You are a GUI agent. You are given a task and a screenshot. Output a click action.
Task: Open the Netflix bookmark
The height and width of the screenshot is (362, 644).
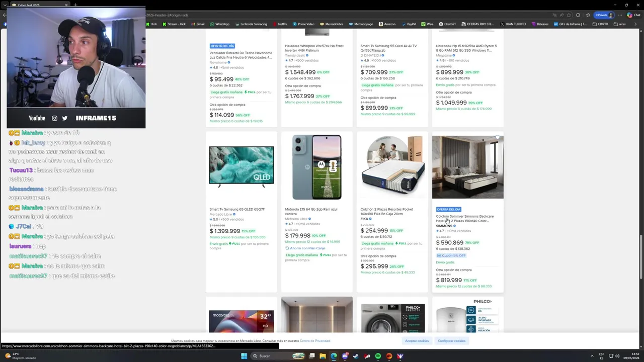pyautogui.click(x=279, y=24)
